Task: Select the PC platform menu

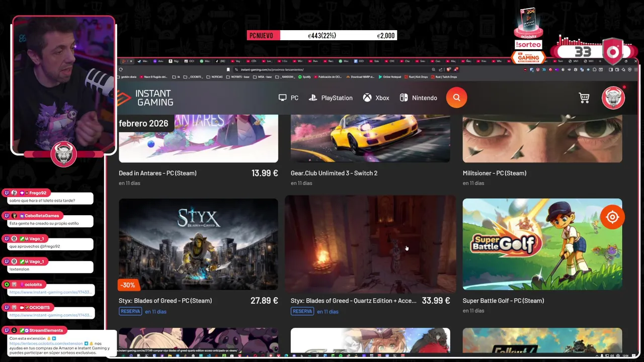Action: point(288,98)
